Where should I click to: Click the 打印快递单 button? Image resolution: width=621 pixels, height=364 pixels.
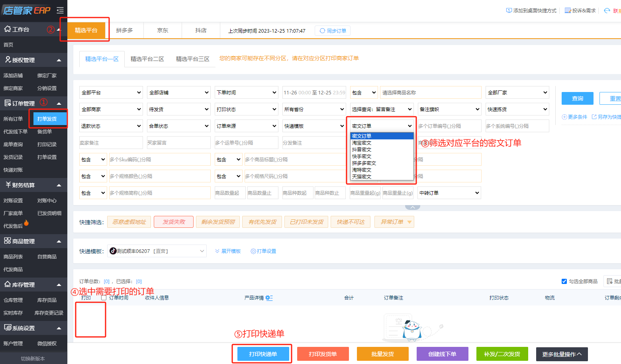(x=263, y=354)
